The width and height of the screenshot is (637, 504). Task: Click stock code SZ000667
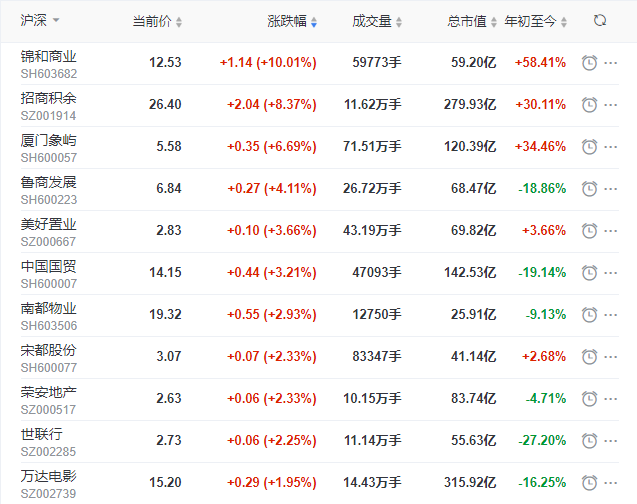click(x=48, y=242)
